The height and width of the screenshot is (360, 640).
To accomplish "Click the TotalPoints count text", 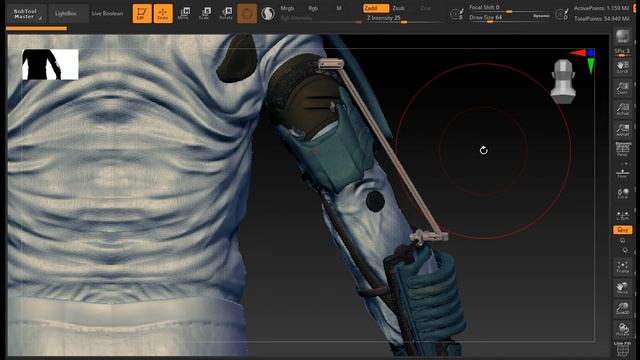I will tap(602, 19).
